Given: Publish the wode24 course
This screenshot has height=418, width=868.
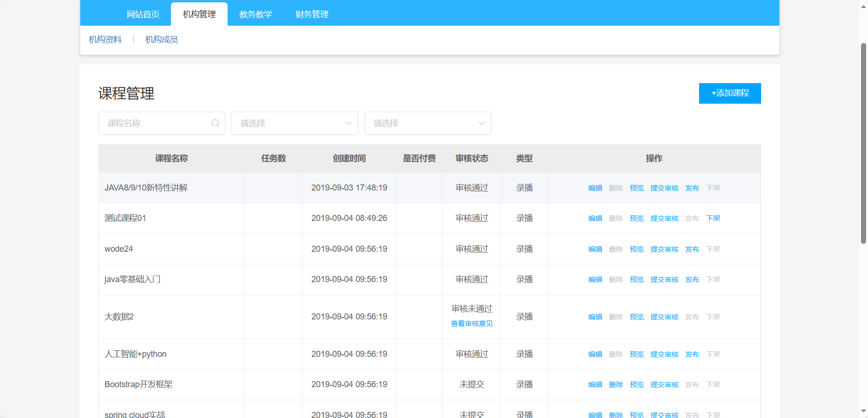Looking at the screenshot, I should (x=692, y=249).
